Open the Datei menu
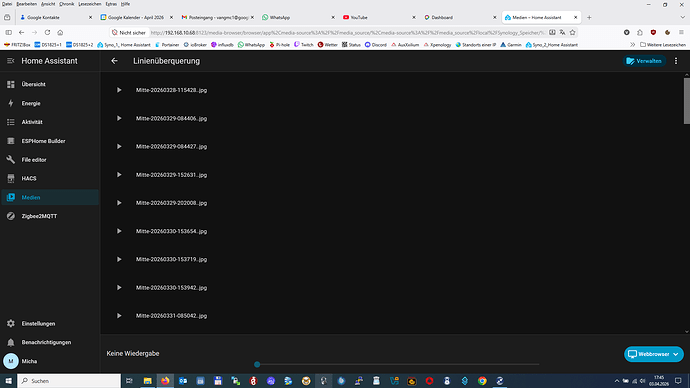Viewport: 690px width, 388px height. click(x=7, y=4)
